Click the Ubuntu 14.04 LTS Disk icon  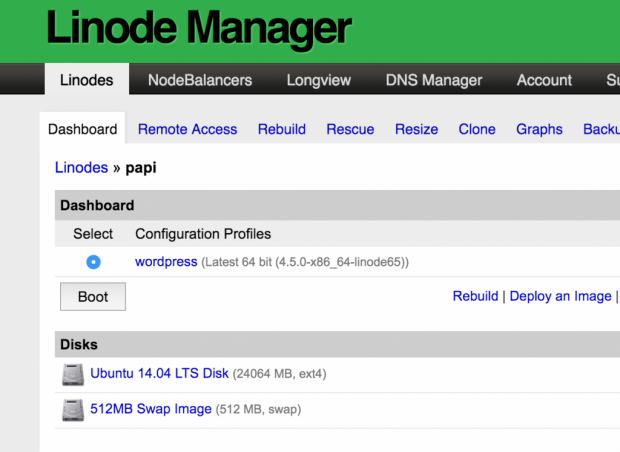click(73, 374)
